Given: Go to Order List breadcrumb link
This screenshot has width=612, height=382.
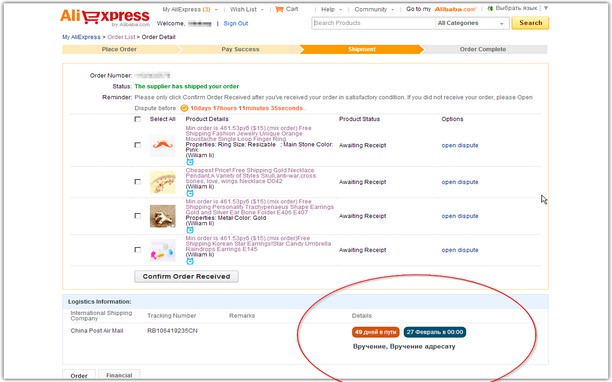Looking at the screenshot, I should [x=121, y=37].
